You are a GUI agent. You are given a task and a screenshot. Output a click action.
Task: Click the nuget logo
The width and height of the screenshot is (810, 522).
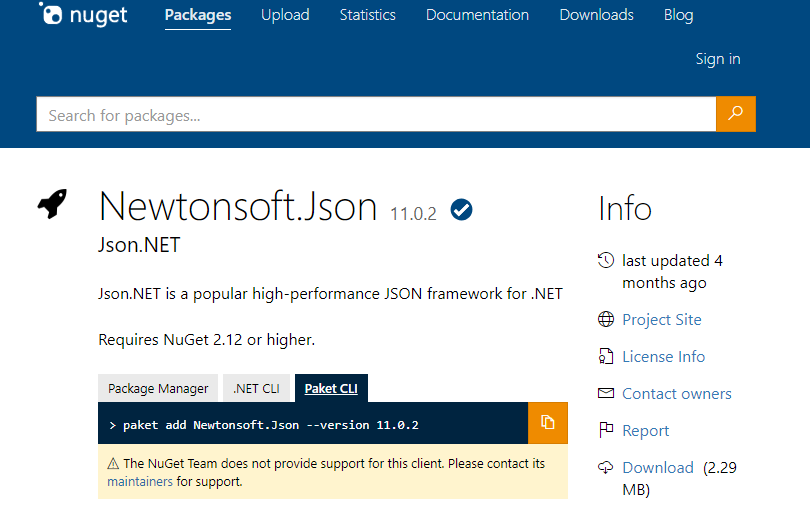pyautogui.click(x=83, y=14)
